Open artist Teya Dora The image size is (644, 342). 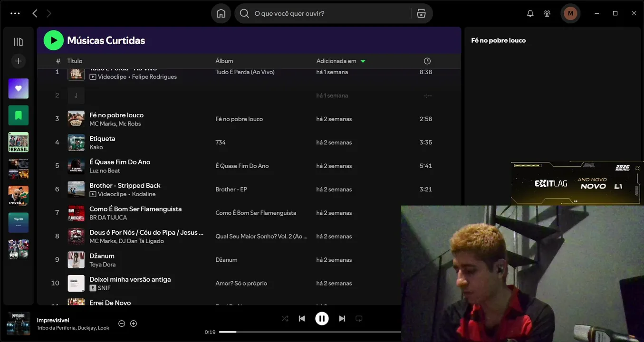[x=103, y=265]
